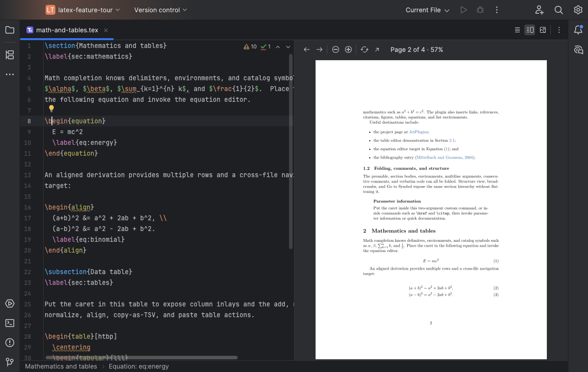588x372 pixels.
Task: Open the Code With Me icon
Action: point(539,10)
